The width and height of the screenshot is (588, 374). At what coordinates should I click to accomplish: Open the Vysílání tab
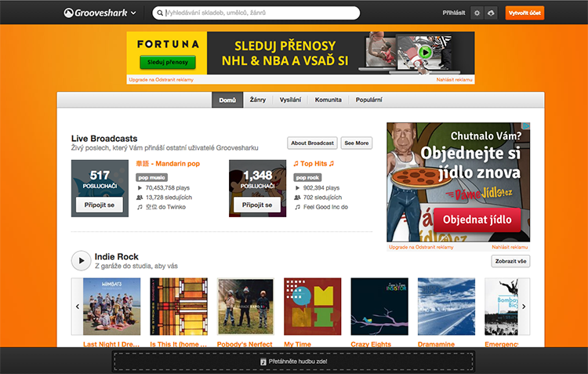[290, 100]
